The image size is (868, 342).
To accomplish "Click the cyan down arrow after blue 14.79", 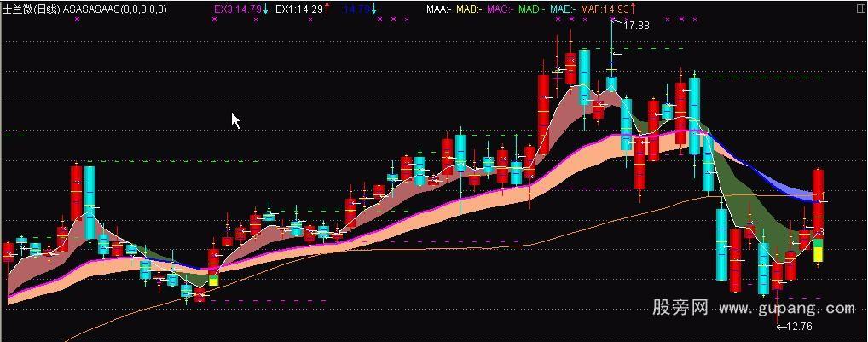I will click(374, 9).
